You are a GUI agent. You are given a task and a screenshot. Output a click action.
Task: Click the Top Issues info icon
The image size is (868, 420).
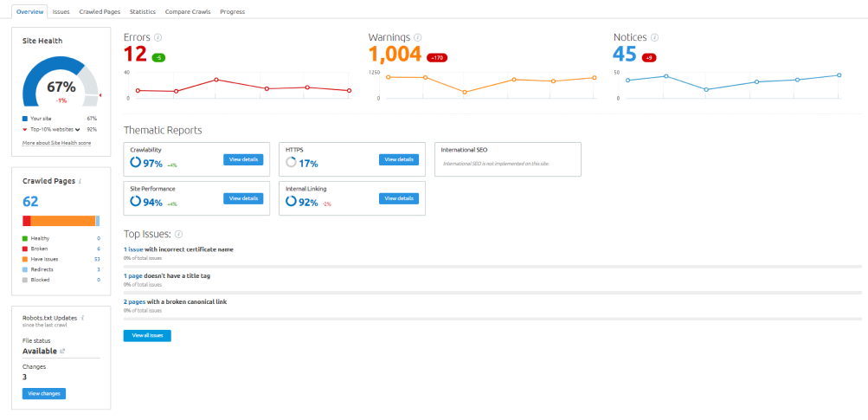click(x=178, y=234)
